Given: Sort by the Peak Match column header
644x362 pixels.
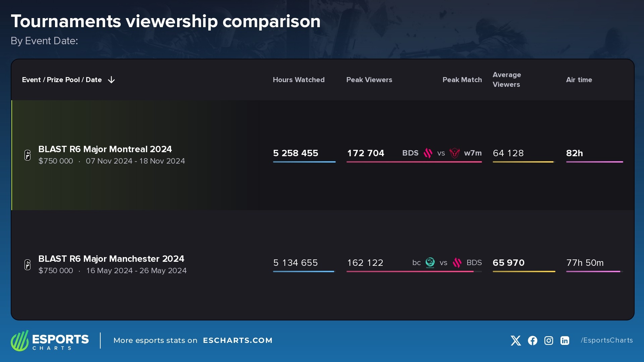Looking at the screenshot, I should tap(462, 80).
